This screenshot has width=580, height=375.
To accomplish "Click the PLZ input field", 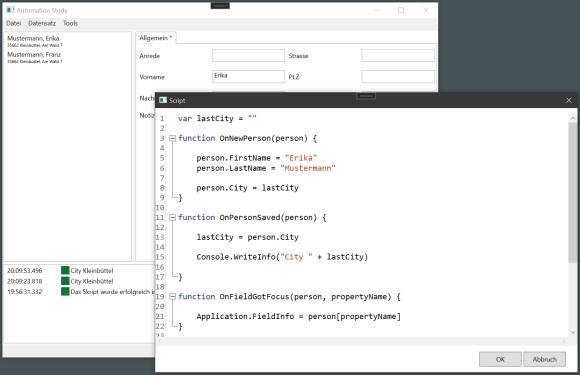I will tap(398, 77).
